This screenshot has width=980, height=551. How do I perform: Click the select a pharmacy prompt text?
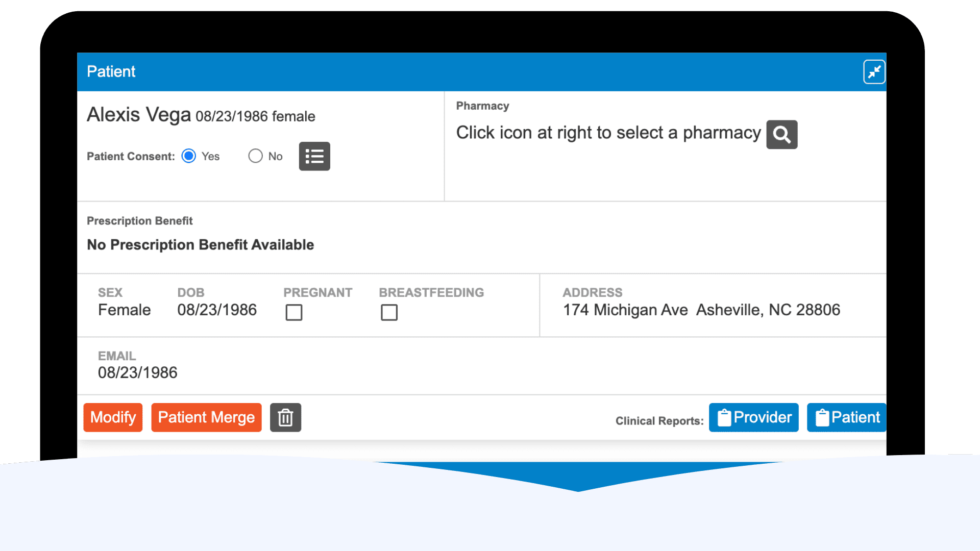(608, 133)
